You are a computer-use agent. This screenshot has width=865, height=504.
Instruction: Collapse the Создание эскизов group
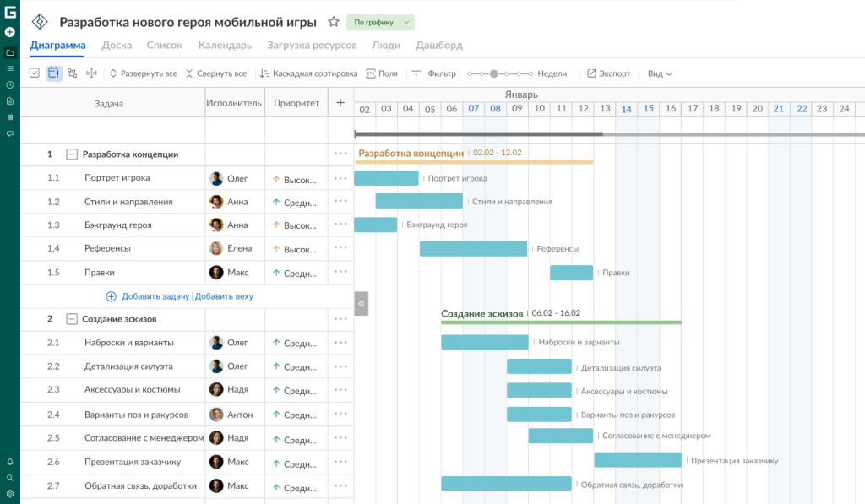point(72,319)
